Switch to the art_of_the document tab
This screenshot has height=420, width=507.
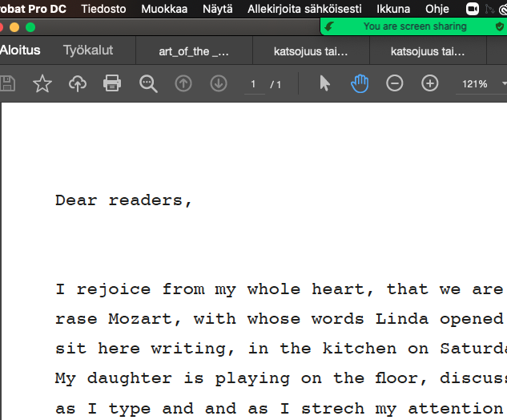tap(194, 51)
